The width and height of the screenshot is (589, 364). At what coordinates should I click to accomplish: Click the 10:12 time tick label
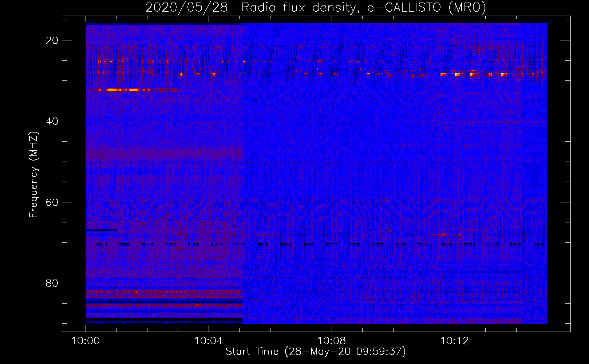click(x=454, y=341)
